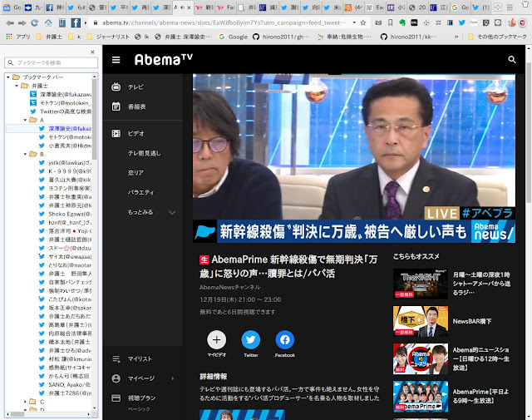532x420 pixels.
Task: Select バラエティ category
Action: coord(140,192)
